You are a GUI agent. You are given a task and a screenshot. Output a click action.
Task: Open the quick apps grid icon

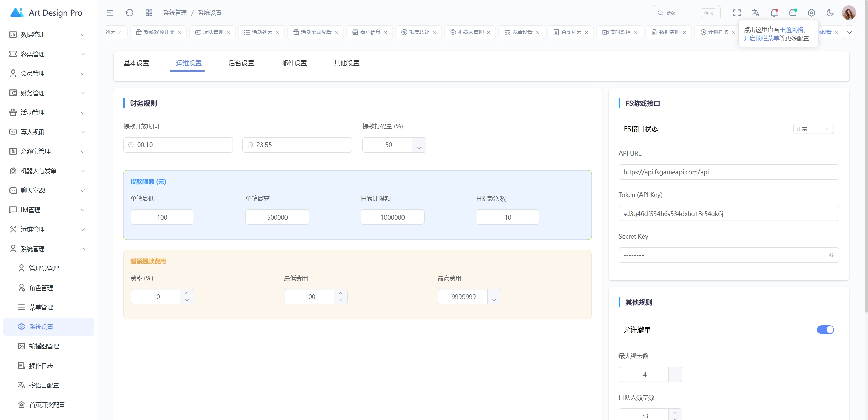pos(149,13)
